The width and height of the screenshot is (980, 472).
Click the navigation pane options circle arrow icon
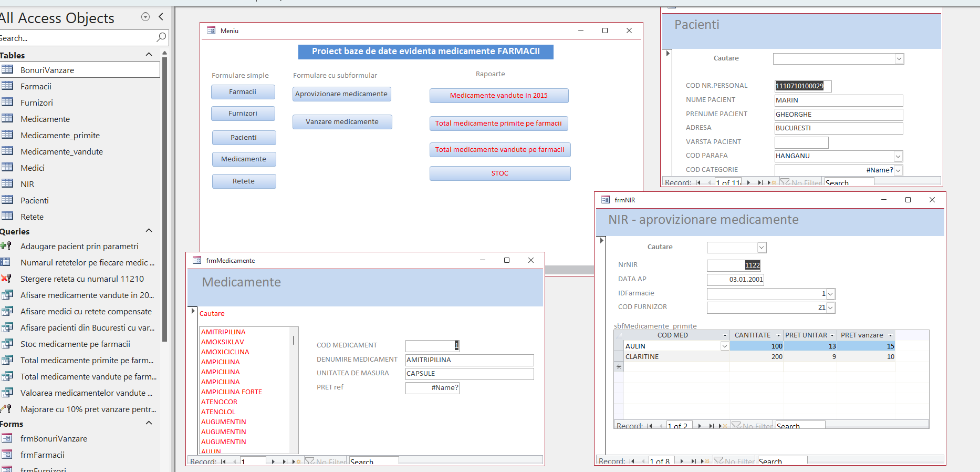(145, 17)
